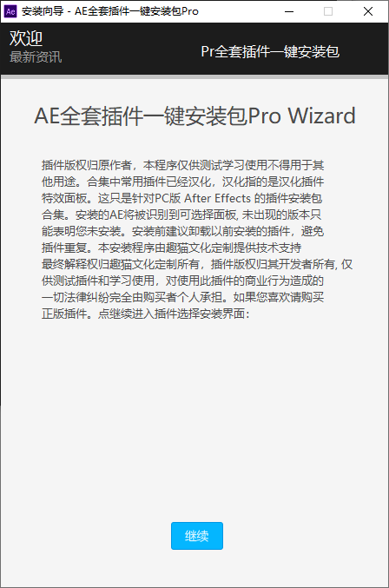Click the line mentioning PC版 After Effects
The image size is (389, 588).
(181, 198)
